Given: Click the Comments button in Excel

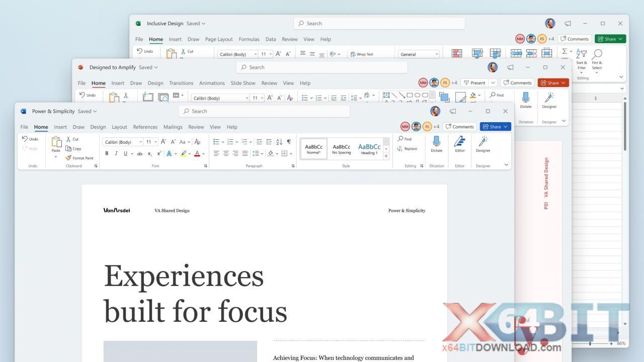Looking at the screenshot, I should pos(575,39).
